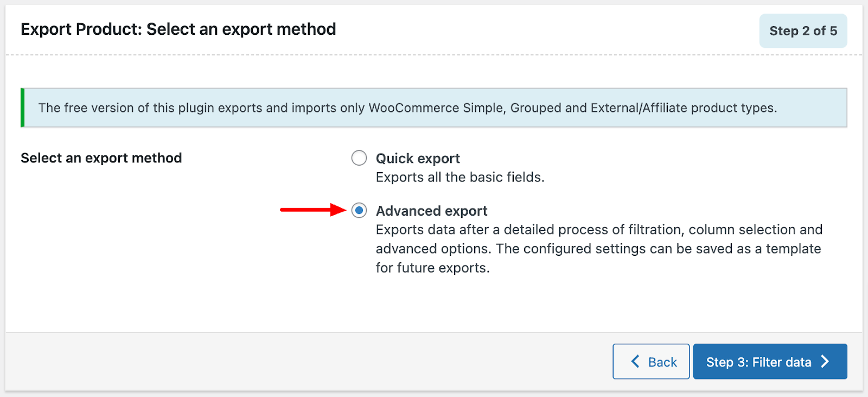Click the dashed divider under the heading
The width and height of the screenshot is (868, 397).
pos(380,55)
